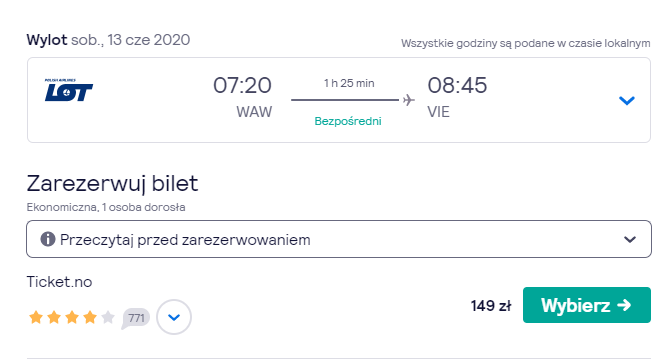Click the Wybierz button
The width and height of the screenshot is (666, 364).
[587, 305]
